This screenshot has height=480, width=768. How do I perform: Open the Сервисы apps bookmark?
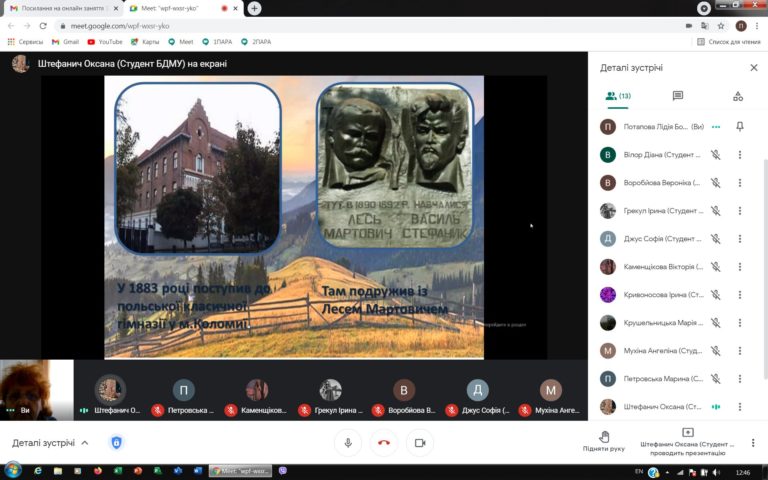click(25, 42)
